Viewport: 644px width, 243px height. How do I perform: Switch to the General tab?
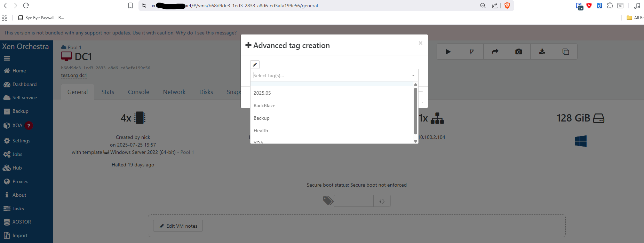tap(78, 92)
